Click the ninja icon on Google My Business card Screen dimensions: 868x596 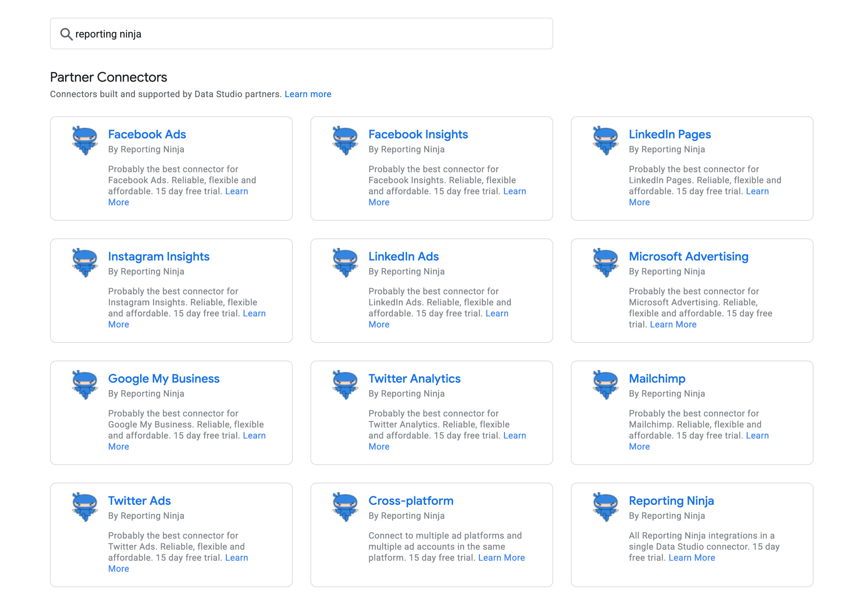click(x=85, y=385)
